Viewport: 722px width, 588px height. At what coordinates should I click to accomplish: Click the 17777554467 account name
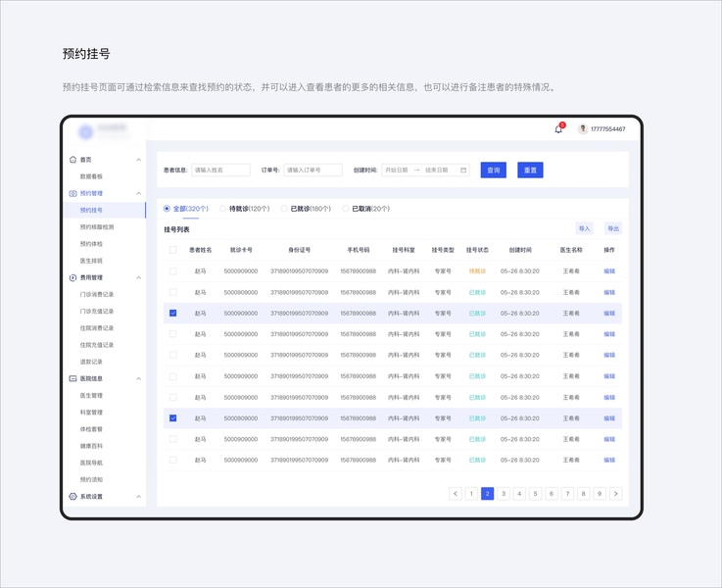click(x=607, y=129)
